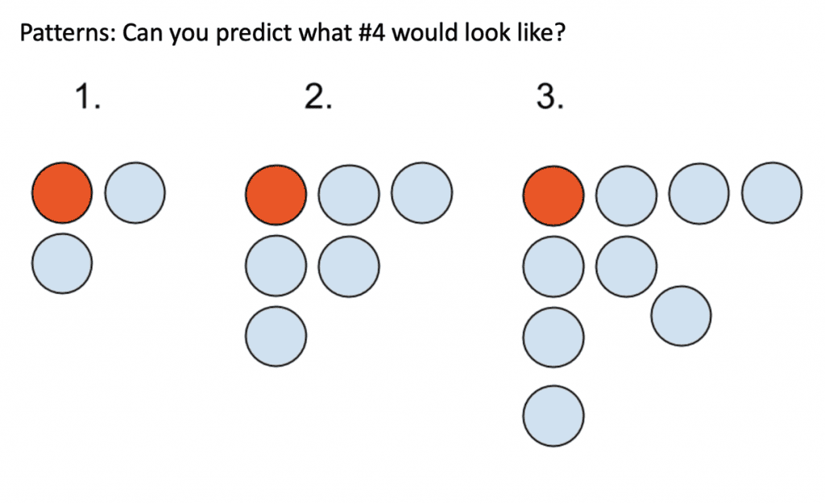The width and height of the screenshot is (825, 504).
Task: Click the bottom blue circle of pattern 2
Action: [276, 337]
